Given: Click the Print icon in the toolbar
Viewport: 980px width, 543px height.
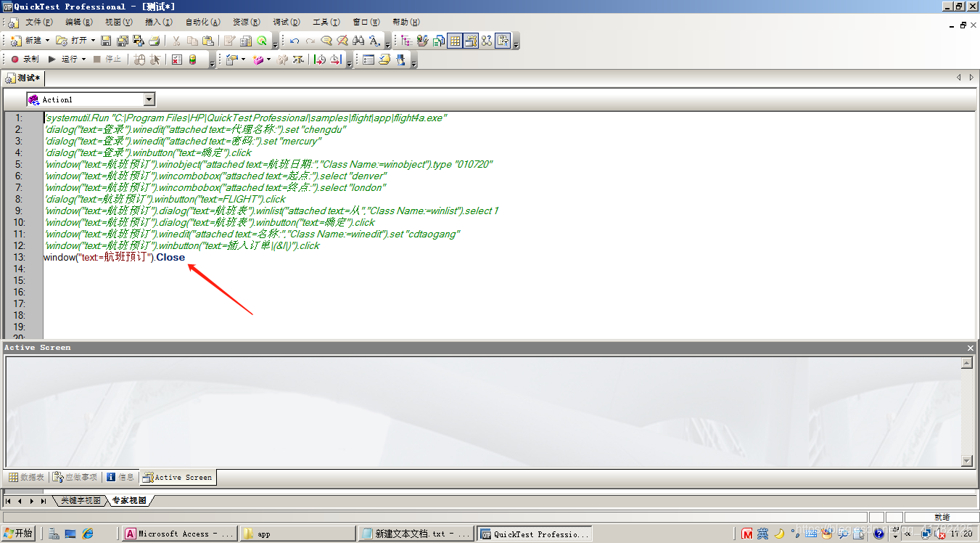Looking at the screenshot, I should (x=154, y=41).
